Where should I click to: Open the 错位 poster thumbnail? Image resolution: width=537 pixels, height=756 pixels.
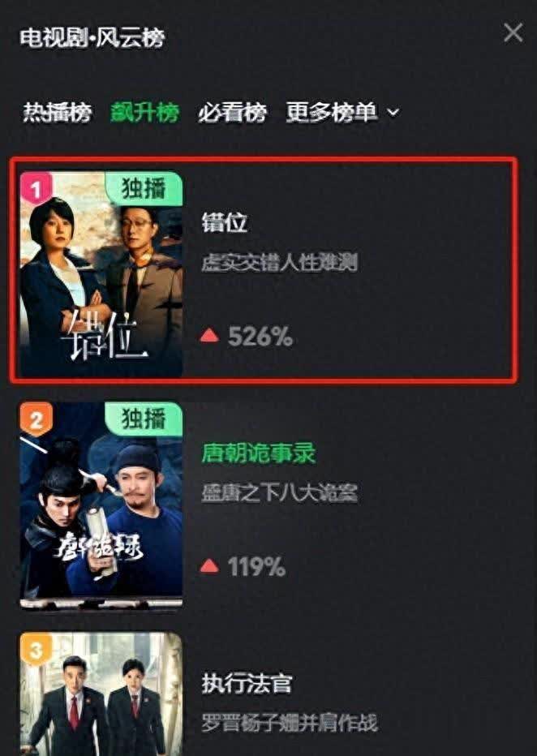click(101, 274)
